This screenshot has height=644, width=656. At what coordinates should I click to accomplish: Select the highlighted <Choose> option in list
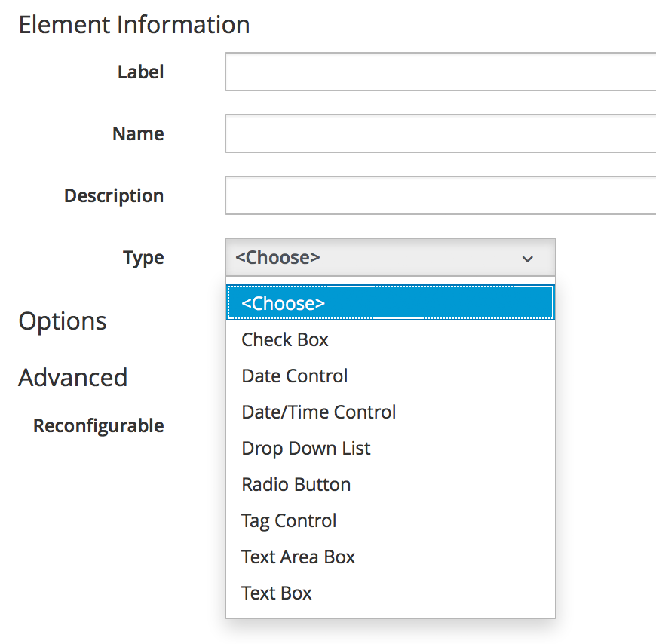(391, 303)
